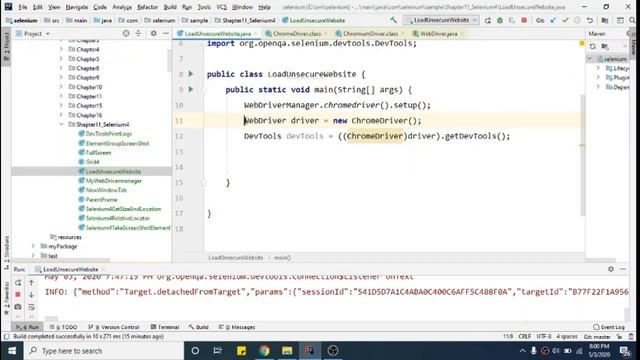Hide the Project panel with minus icon

[166, 33]
